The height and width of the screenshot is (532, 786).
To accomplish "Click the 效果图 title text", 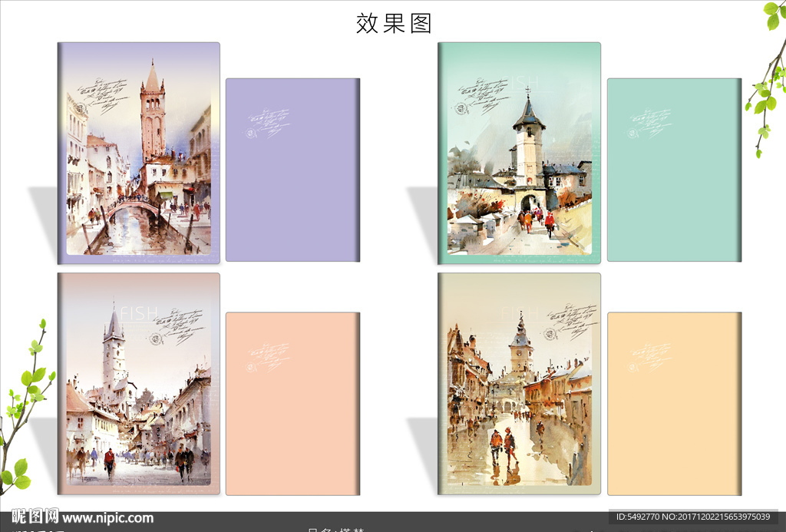I will pos(394,23).
